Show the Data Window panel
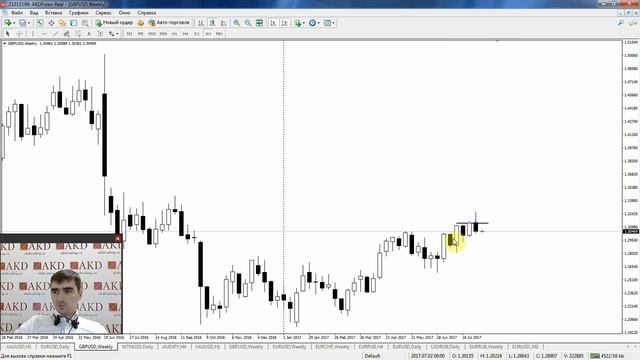 coord(51,23)
